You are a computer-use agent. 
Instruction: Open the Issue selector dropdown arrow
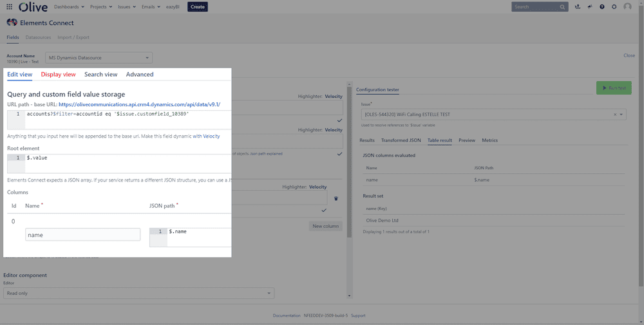623,115
